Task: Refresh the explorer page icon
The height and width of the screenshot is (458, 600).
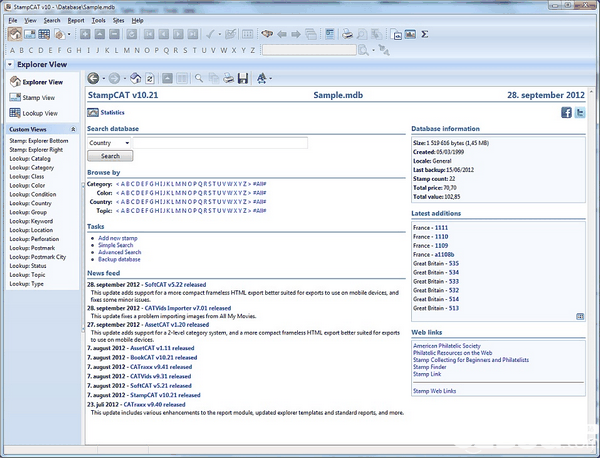Action: pos(150,79)
